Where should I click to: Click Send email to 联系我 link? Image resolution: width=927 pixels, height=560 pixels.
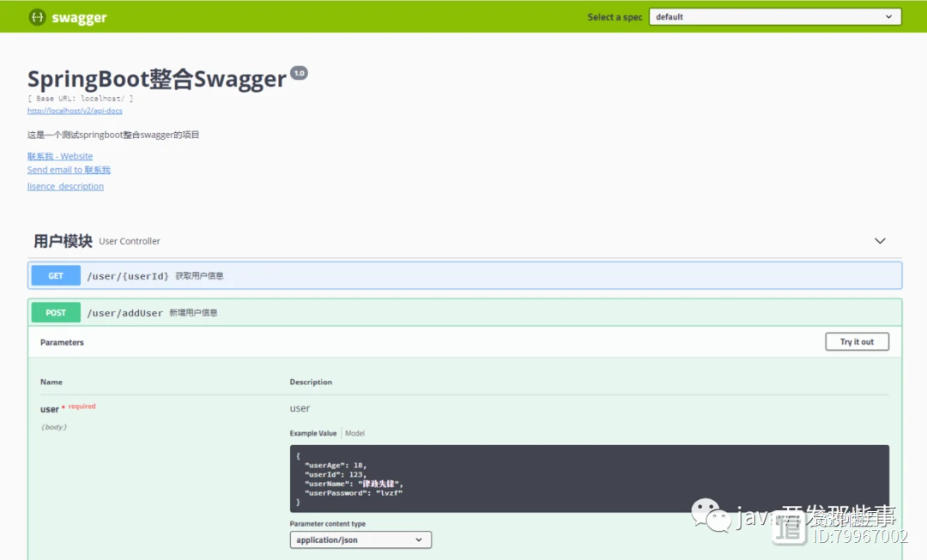[x=69, y=170]
